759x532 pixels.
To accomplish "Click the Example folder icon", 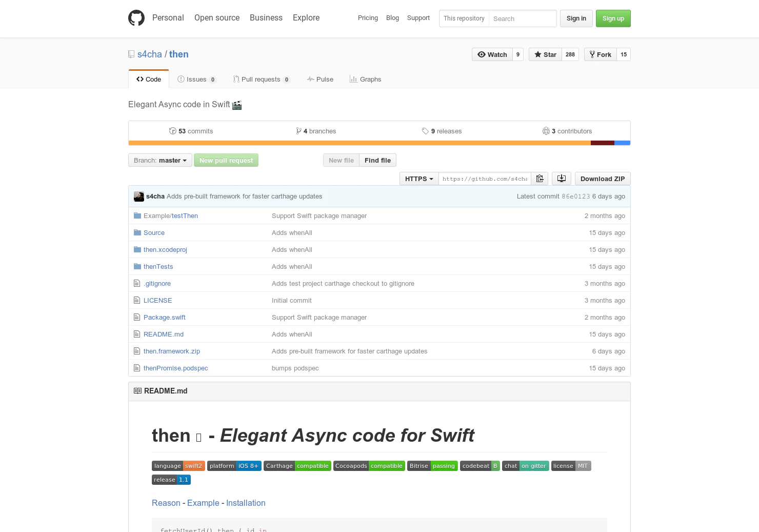I will pyautogui.click(x=137, y=215).
